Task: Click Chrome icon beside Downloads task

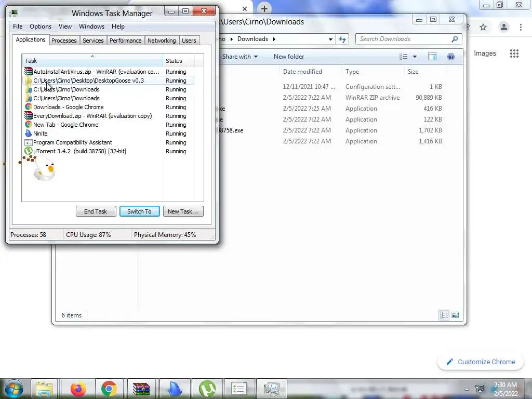Action: pos(29,107)
